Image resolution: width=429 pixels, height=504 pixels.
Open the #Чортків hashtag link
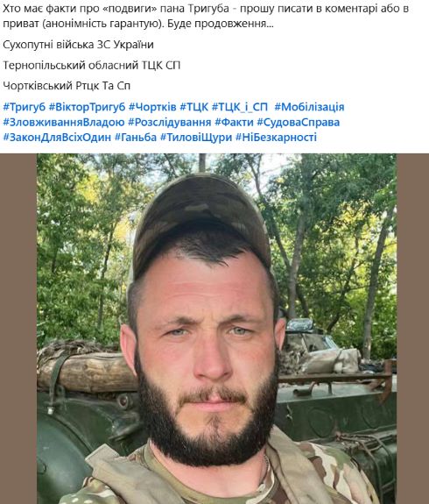(x=152, y=107)
